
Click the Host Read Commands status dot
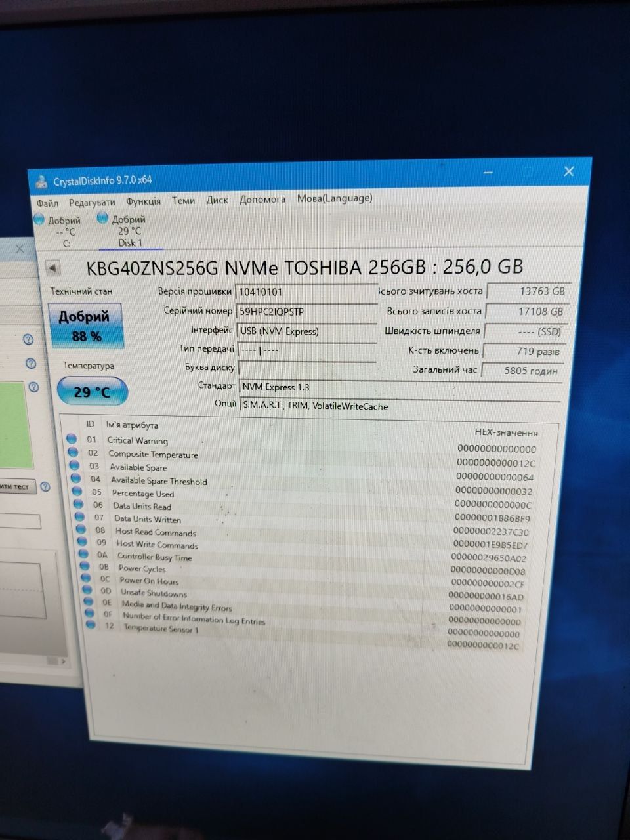coord(81,530)
